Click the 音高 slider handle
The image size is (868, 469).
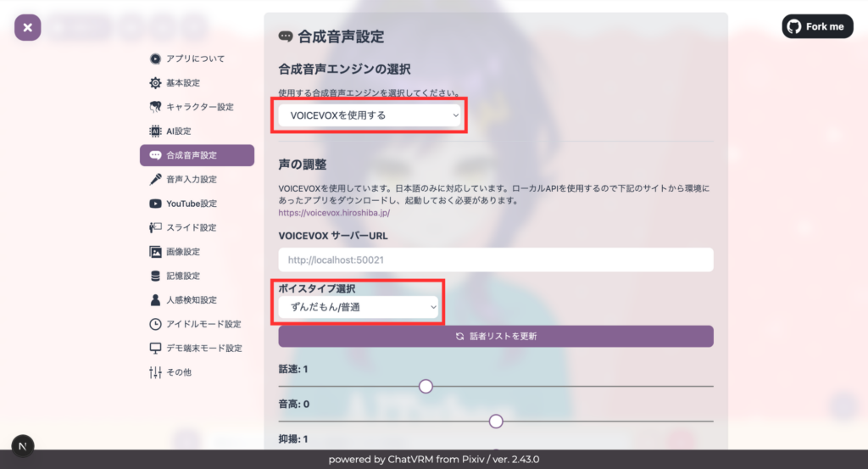click(496, 422)
